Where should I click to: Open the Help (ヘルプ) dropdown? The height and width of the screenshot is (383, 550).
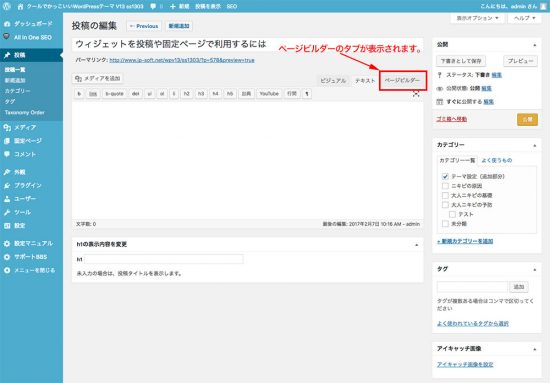524,18
